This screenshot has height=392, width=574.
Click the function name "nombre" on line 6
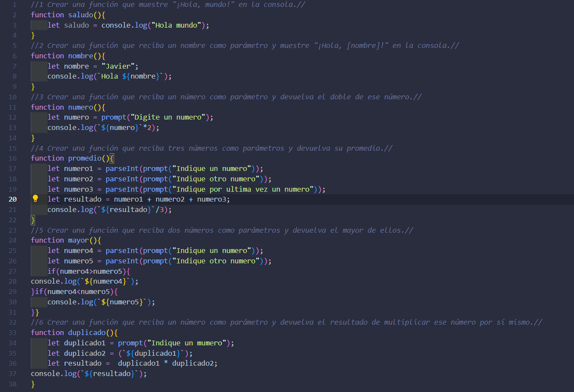click(80, 56)
